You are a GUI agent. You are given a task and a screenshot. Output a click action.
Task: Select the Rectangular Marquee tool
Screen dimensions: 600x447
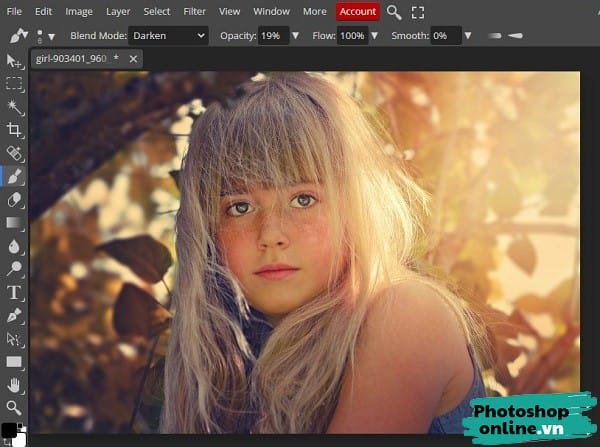pos(14,84)
